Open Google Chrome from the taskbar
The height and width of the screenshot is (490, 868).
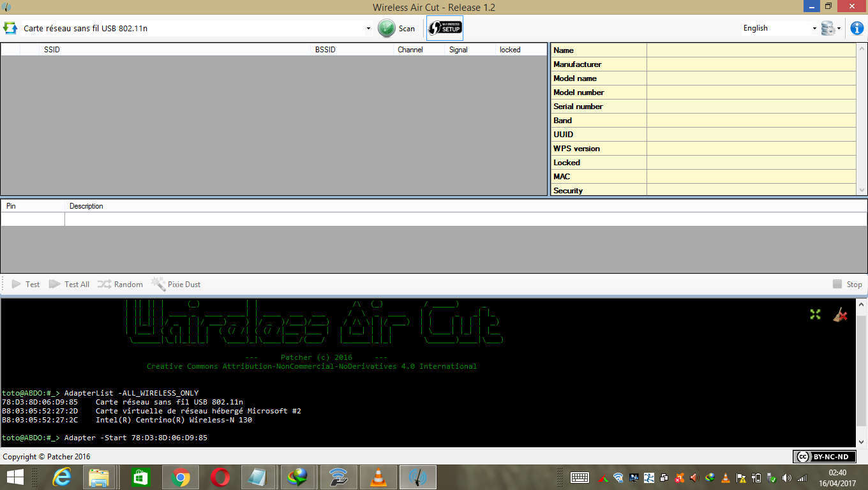pos(181,477)
